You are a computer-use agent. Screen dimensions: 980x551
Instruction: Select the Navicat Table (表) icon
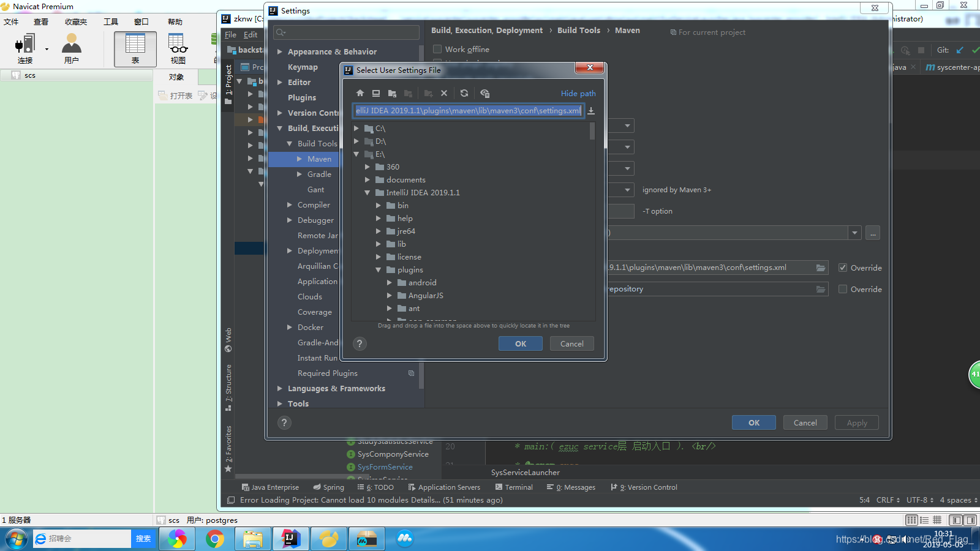point(135,49)
